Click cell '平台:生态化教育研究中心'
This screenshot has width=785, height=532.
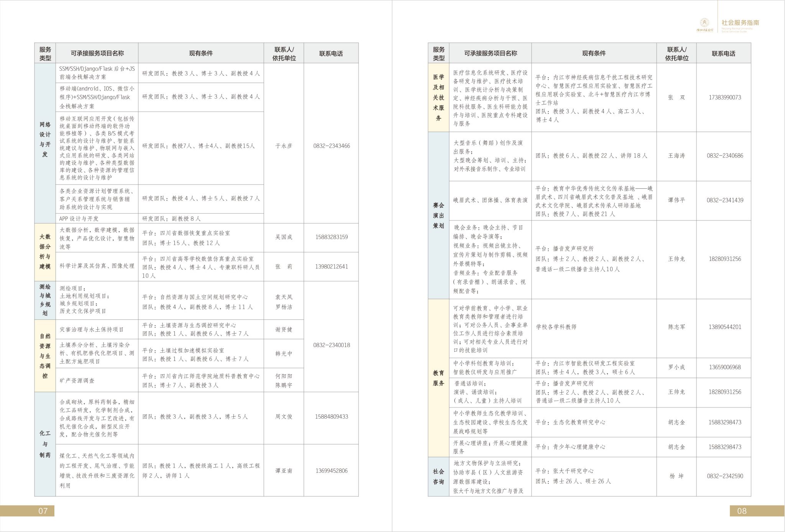[x=594, y=422]
